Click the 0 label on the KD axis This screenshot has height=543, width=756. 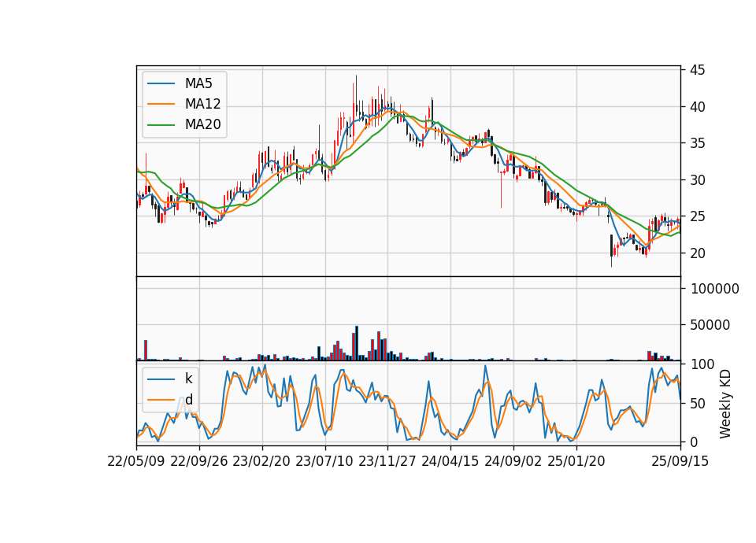click(695, 441)
